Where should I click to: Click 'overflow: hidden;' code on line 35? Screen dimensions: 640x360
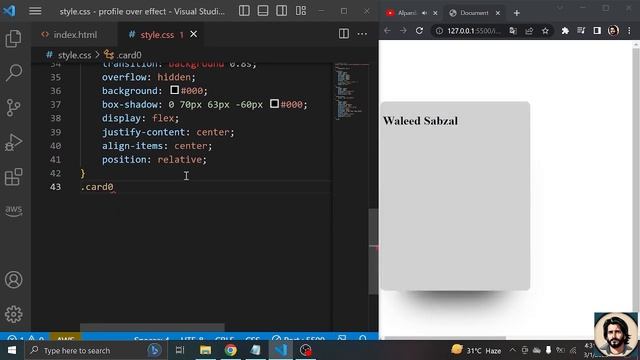point(149,77)
